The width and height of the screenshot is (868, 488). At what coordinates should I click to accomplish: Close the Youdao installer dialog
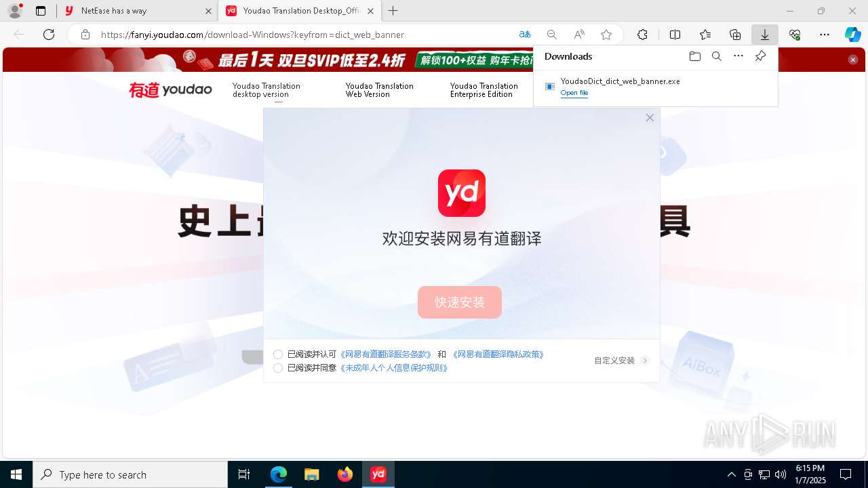(x=650, y=118)
